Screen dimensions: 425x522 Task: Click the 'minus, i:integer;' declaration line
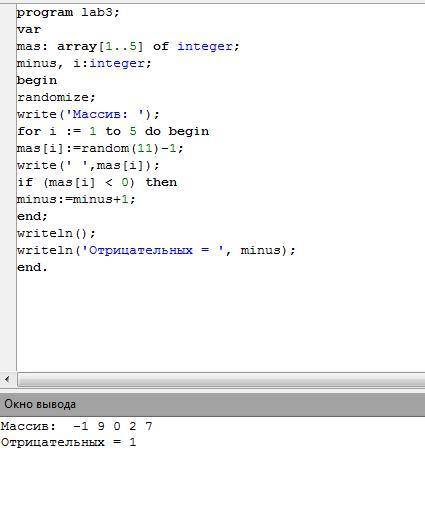coord(84,63)
